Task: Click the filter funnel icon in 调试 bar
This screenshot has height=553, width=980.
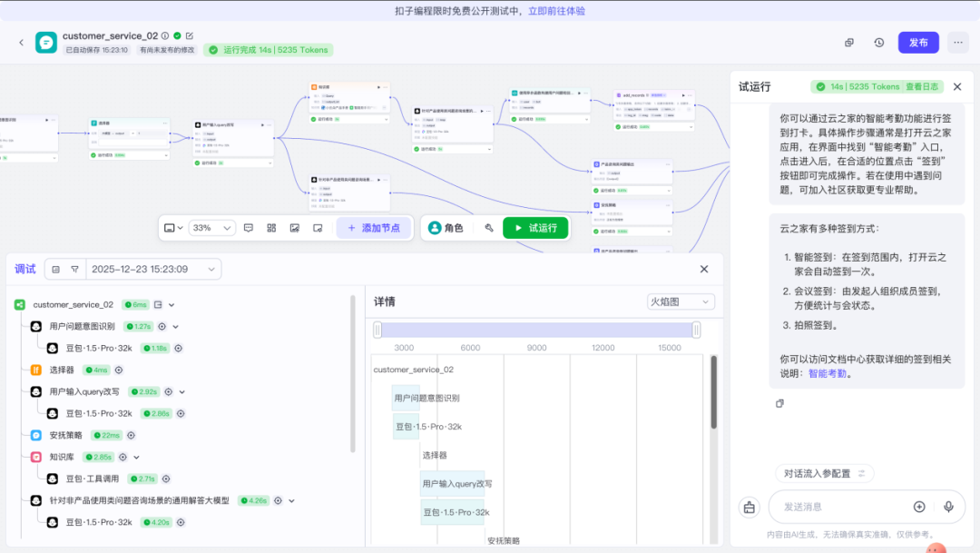Action: (73, 270)
